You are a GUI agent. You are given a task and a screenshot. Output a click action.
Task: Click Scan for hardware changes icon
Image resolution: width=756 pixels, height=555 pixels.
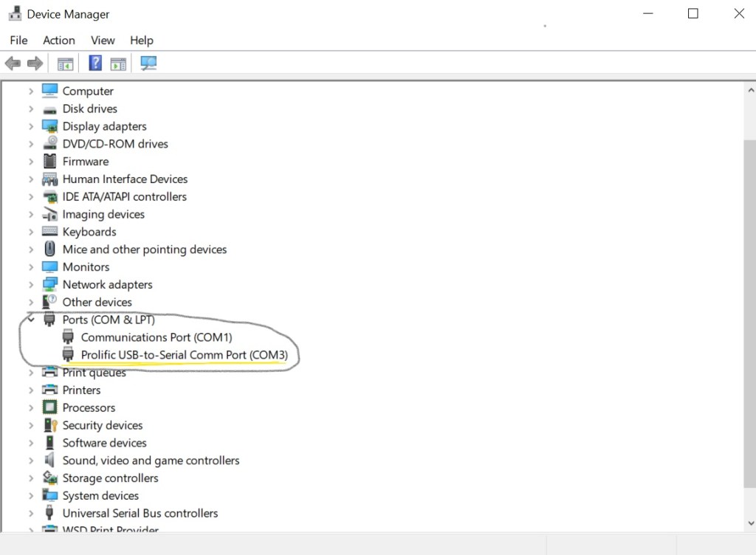click(148, 63)
